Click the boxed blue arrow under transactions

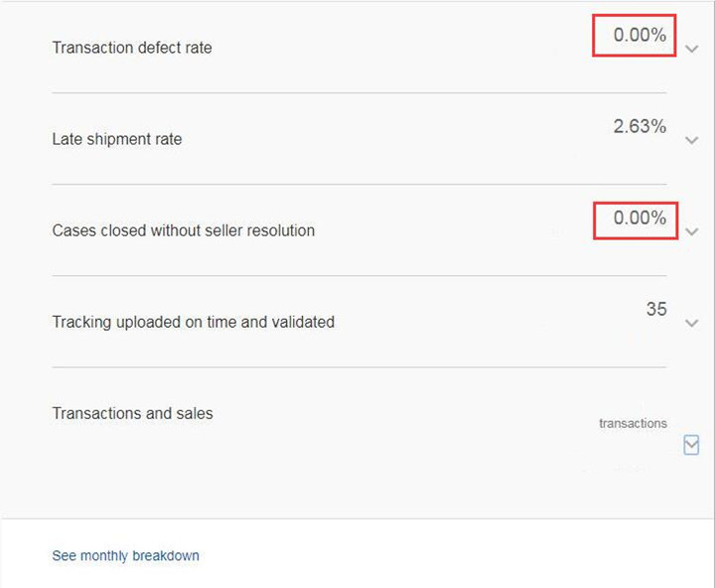(x=691, y=445)
